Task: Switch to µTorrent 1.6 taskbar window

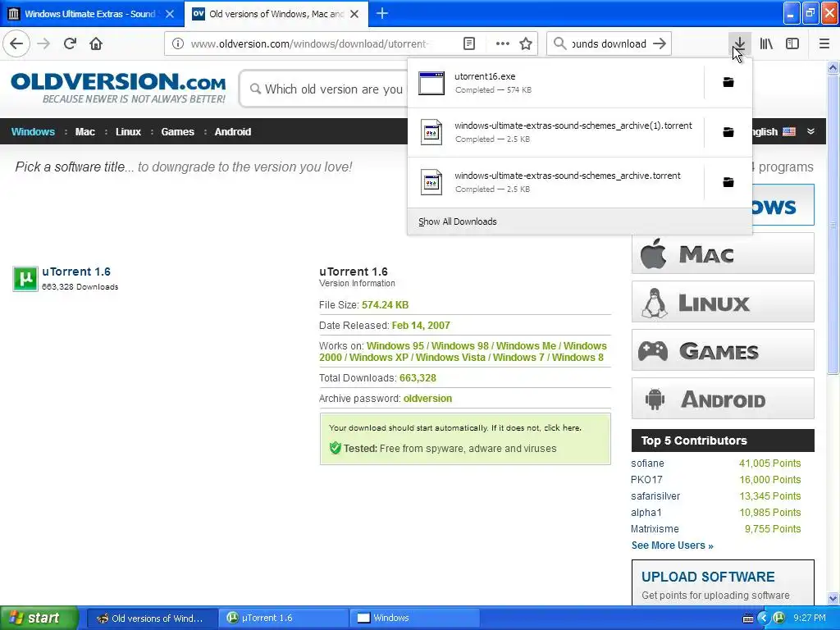Action: coord(283,618)
